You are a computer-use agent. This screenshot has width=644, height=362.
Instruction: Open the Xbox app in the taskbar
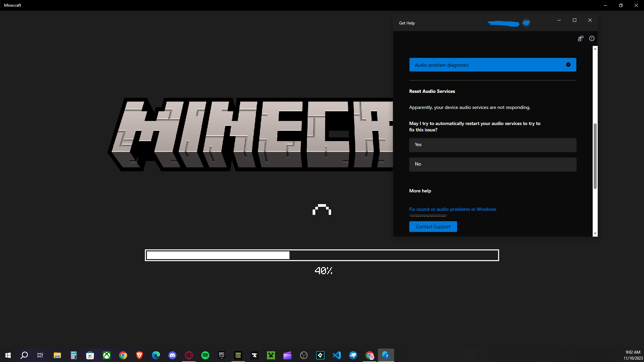(107, 355)
